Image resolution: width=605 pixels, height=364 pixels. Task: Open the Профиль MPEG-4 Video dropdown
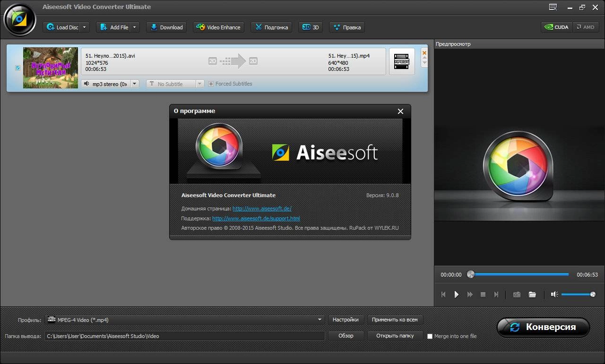[x=185, y=320]
